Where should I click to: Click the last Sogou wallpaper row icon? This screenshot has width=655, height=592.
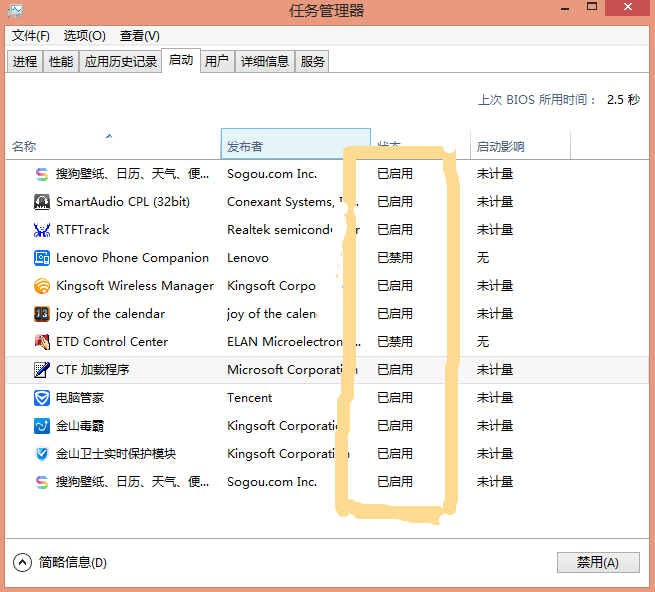point(42,482)
